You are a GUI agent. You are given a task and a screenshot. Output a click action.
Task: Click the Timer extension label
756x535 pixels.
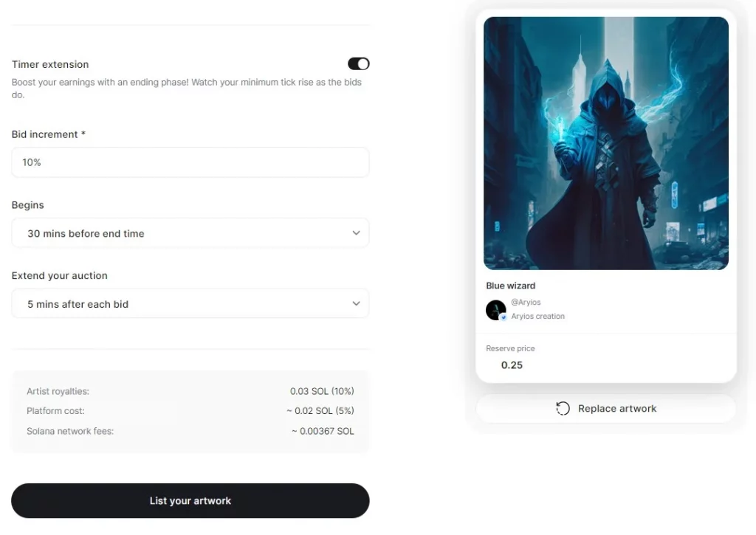tap(50, 65)
